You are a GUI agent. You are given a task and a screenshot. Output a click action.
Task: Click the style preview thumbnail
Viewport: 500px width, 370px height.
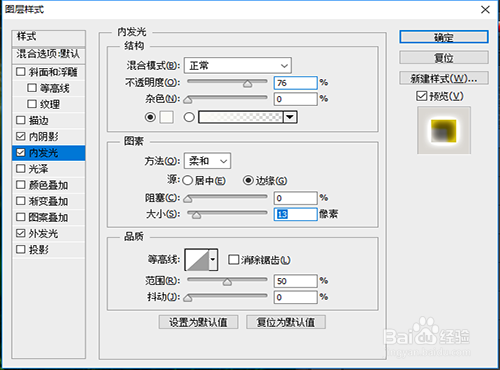coord(444,130)
